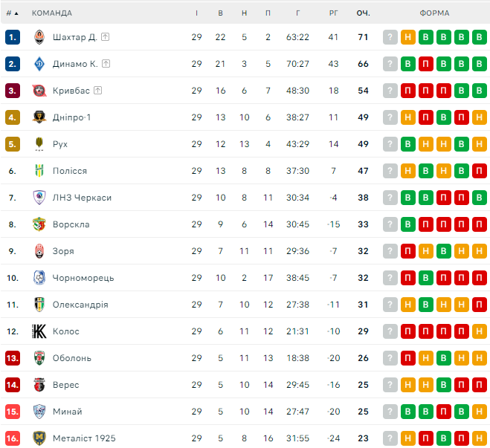Click the Колос club logo
The image size is (490, 448).
[x=39, y=331]
